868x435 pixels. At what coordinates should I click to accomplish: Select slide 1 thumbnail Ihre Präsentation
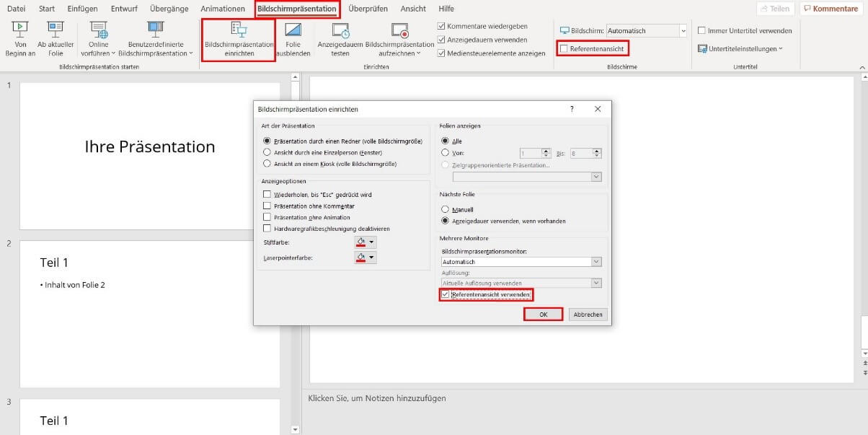point(150,156)
